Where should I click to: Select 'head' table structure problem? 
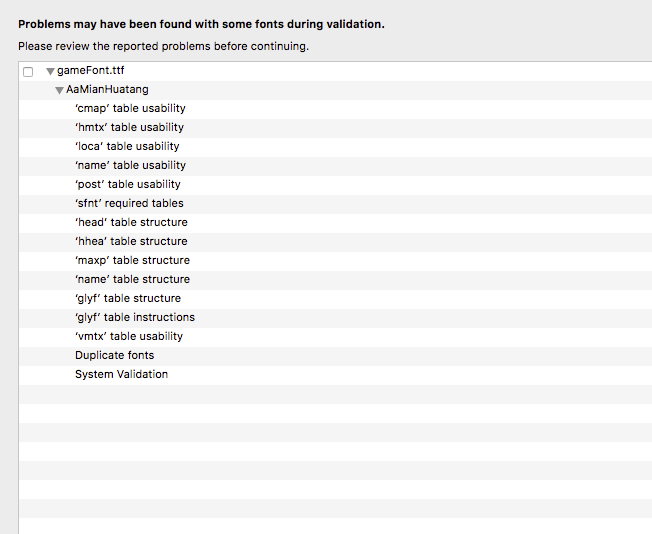tap(131, 223)
